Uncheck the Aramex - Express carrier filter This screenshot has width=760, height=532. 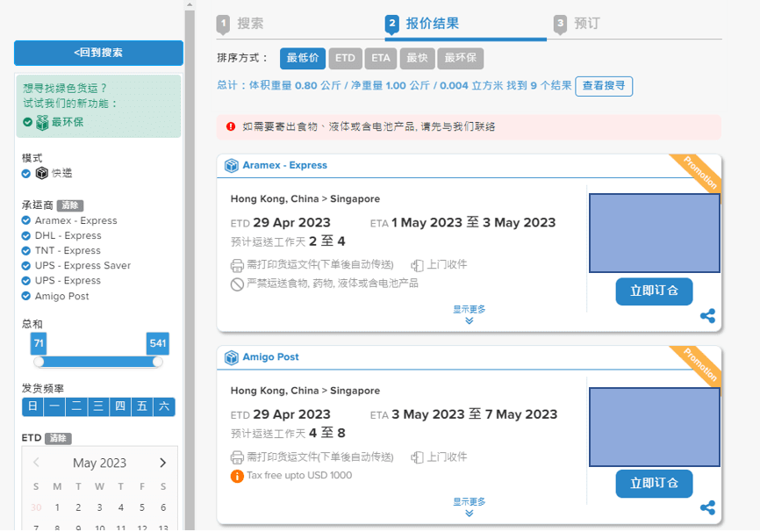coord(26,220)
